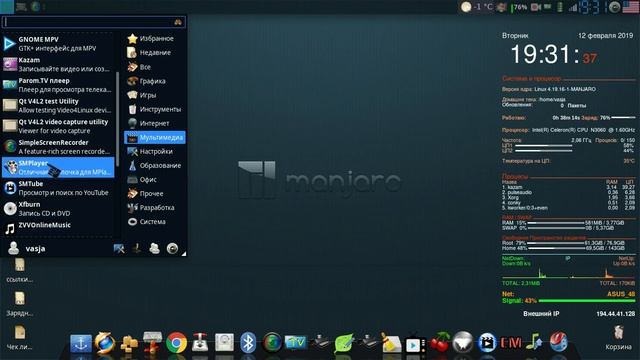Launch GNOME MPV from the application list
The width and height of the screenshot is (640, 360).
[x=58, y=44]
